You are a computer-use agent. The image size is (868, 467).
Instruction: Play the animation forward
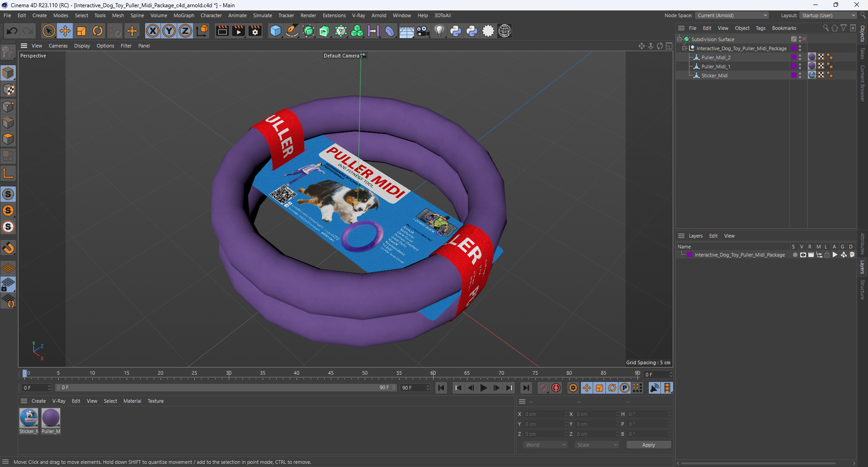(x=483, y=388)
